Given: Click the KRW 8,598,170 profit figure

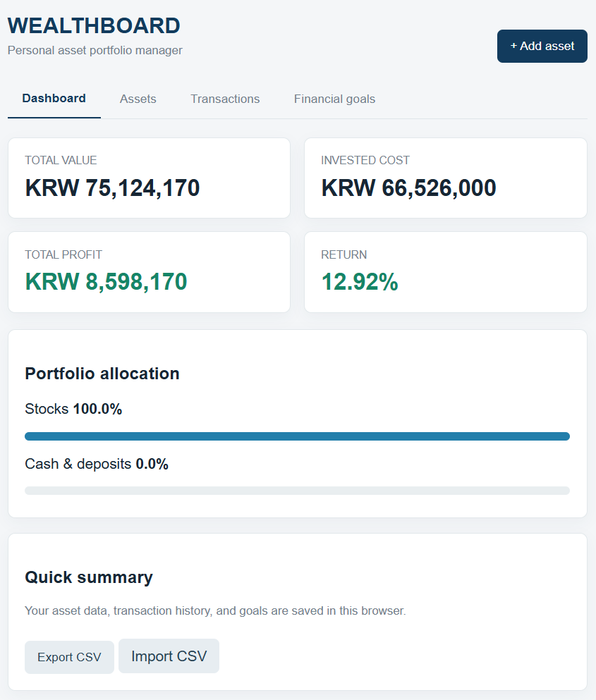Looking at the screenshot, I should [106, 282].
